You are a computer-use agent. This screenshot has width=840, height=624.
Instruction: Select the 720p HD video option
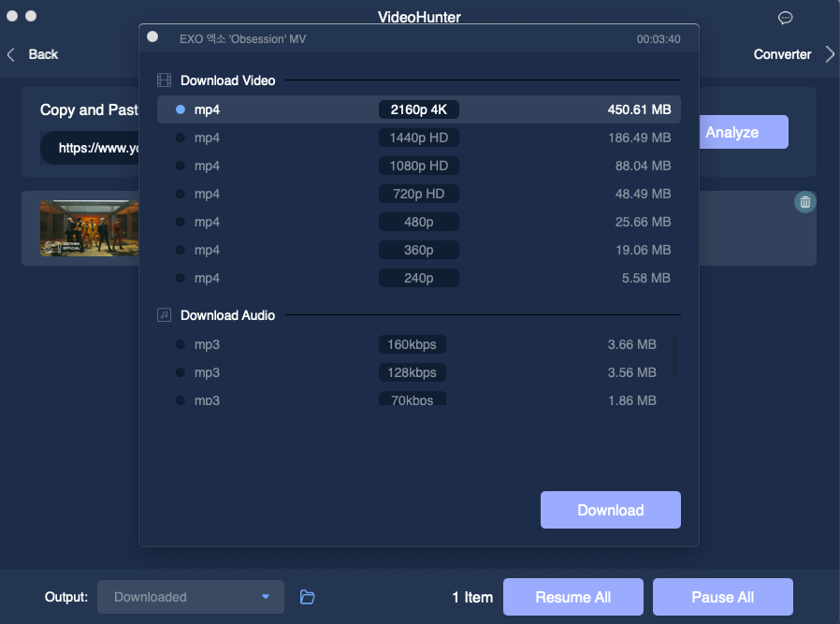[418, 194]
